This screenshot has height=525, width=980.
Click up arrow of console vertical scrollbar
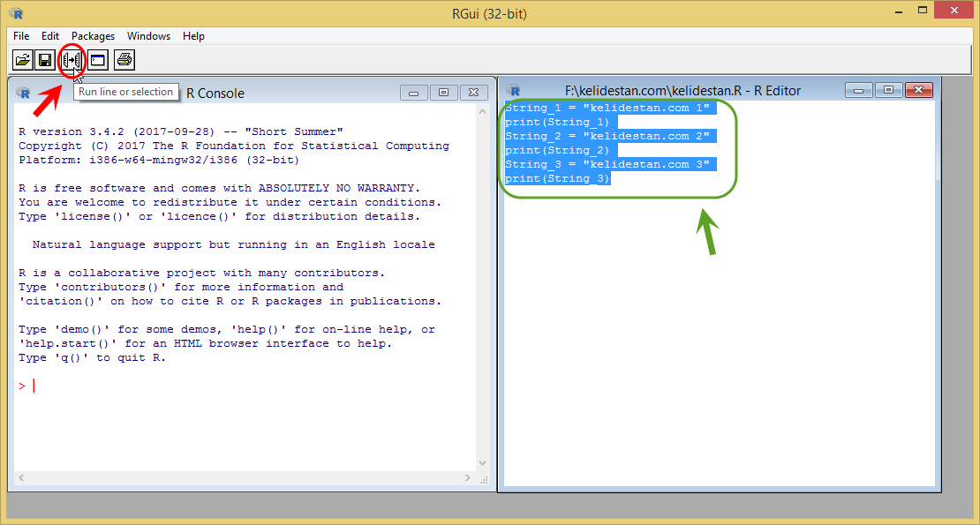pos(483,112)
